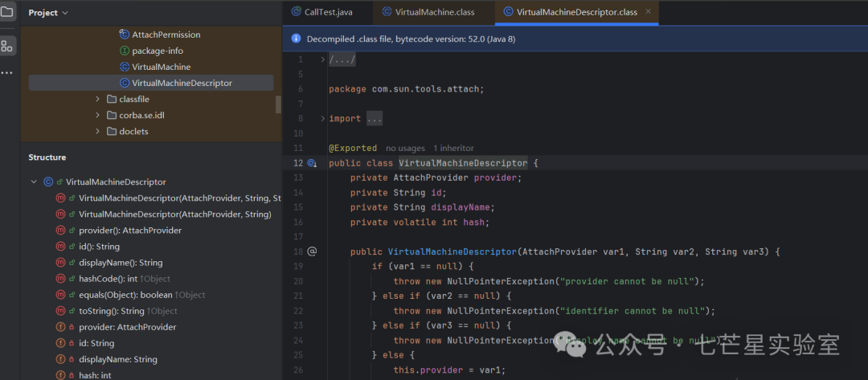Click the @Exported annotation in editor
This screenshot has height=380, width=868.
353,149
